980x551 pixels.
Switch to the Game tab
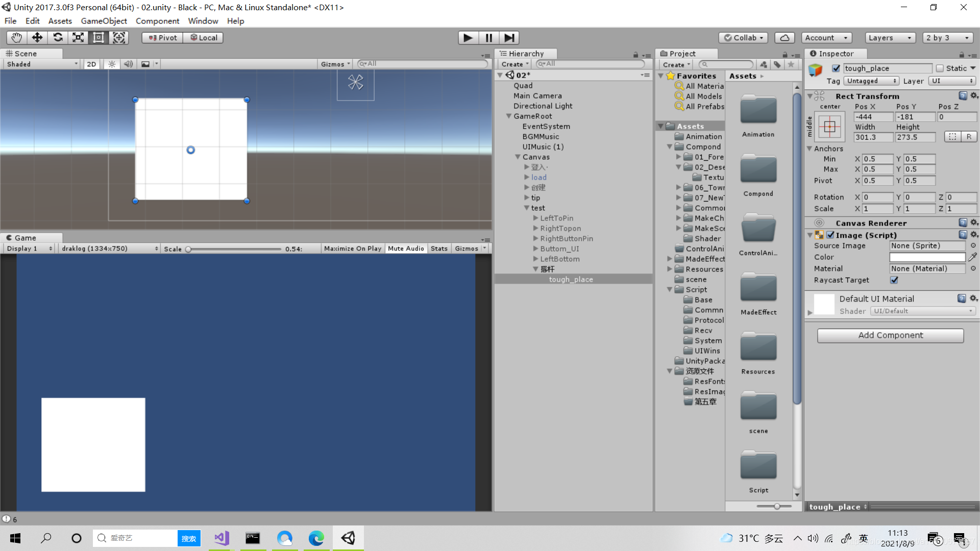tap(24, 238)
